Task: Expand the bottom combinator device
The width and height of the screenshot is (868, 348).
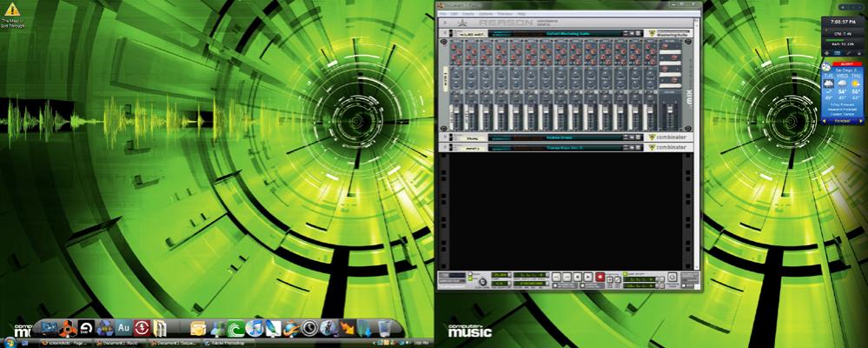Action: [445, 148]
